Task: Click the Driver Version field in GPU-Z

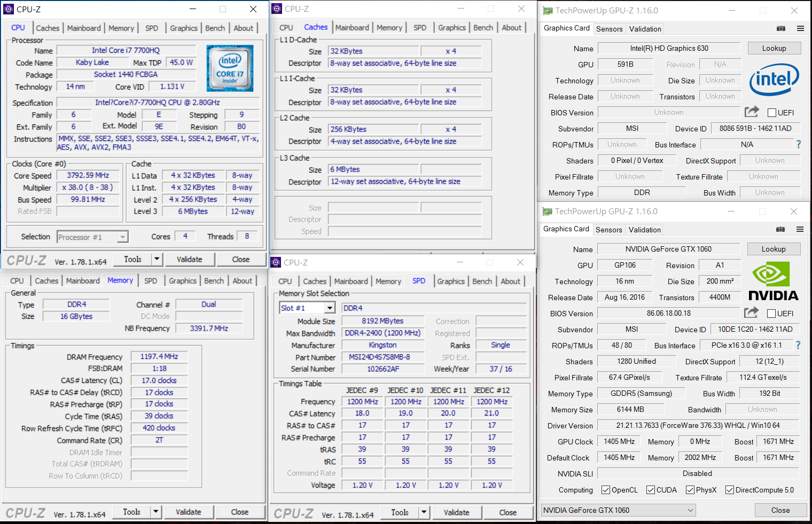Action: point(698,425)
